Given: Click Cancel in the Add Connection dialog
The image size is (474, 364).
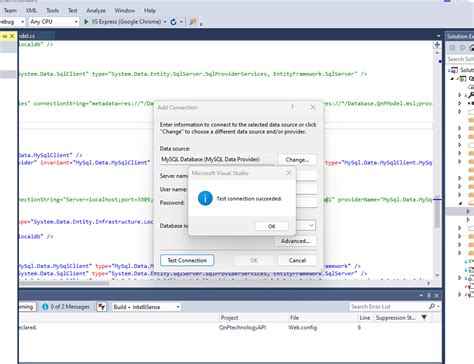Looking at the screenshot, I should click(x=297, y=260).
